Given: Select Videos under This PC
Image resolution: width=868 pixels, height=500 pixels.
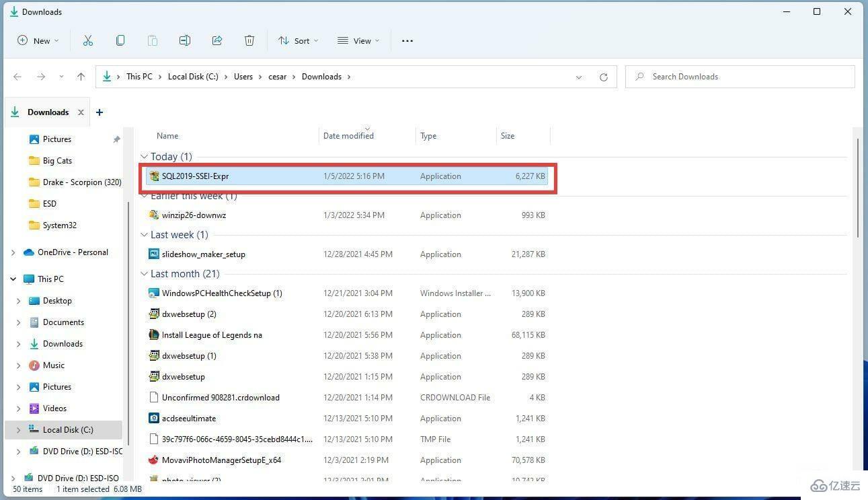Looking at the screenshot, I should (54, 408).
